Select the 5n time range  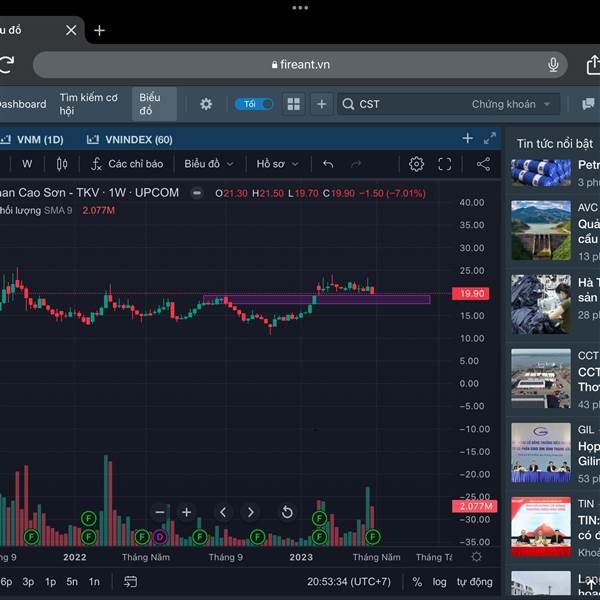click(72, 582)
